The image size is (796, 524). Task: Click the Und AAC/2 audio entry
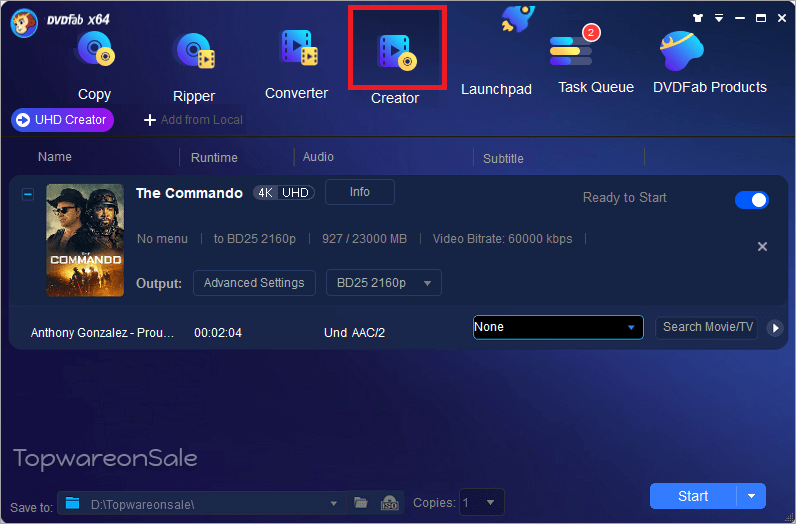354,333
